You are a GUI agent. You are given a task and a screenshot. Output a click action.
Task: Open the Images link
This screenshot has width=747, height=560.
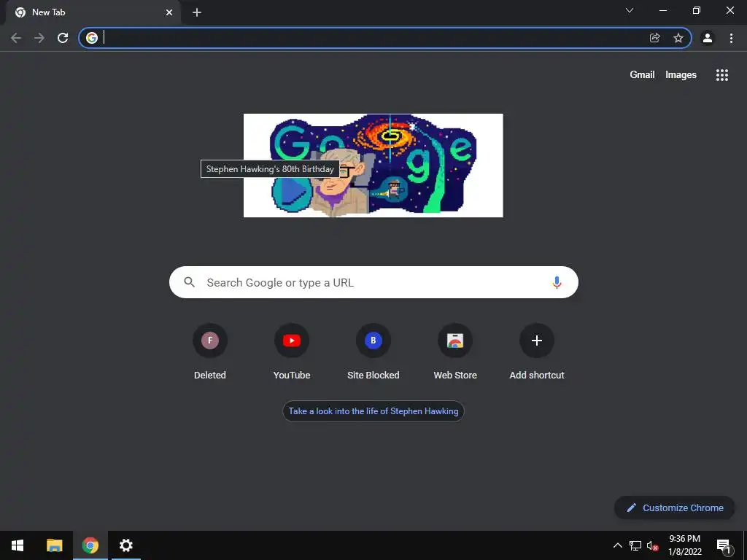click(x=681, y=75)
